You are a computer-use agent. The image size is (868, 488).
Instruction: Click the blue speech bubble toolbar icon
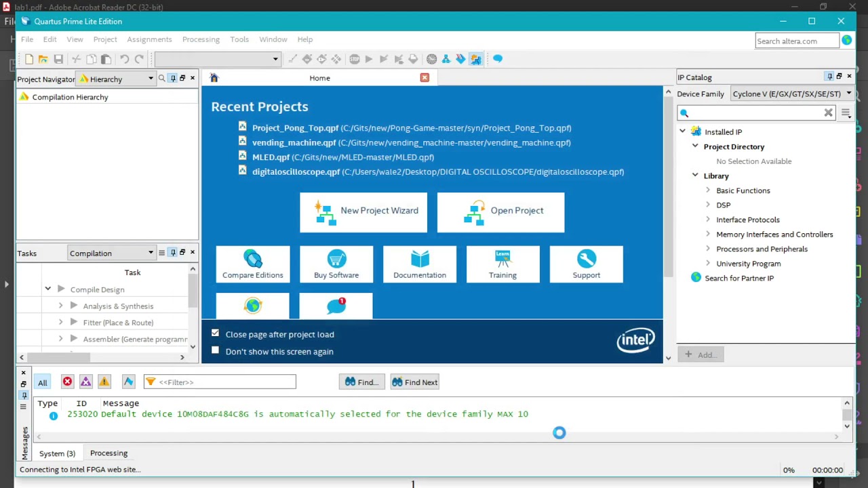[498, 59]
